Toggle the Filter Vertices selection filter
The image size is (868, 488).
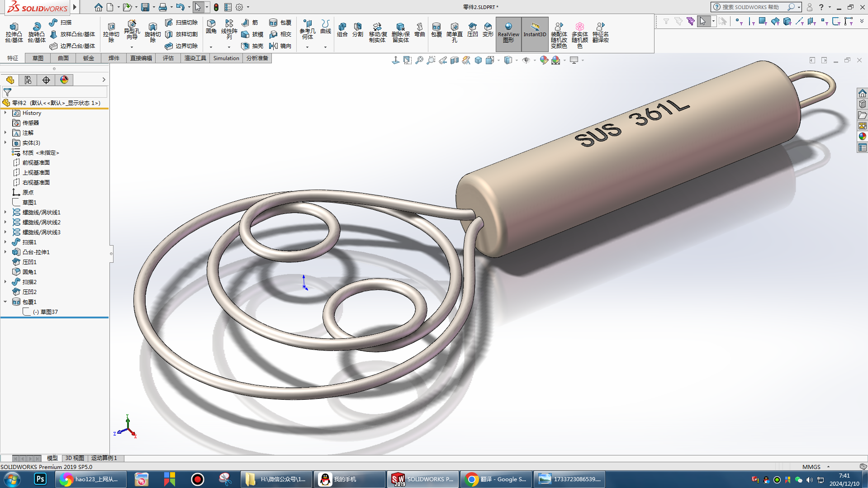pyautogui.click(x=739, y=21)
